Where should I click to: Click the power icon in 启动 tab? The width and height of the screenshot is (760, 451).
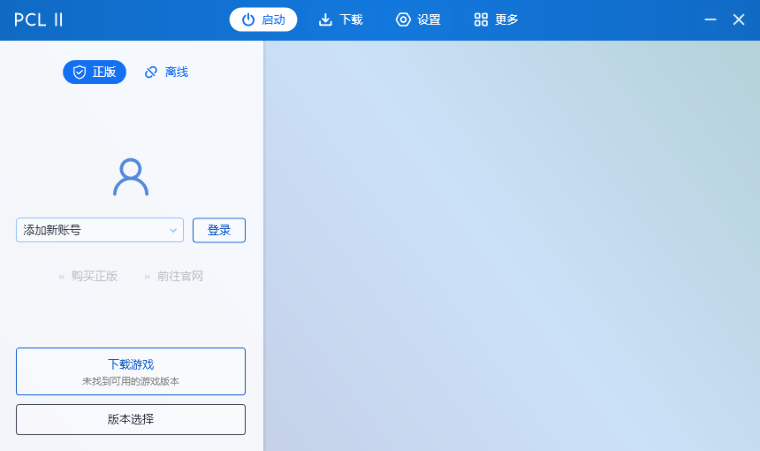click(x=248, y=20)
